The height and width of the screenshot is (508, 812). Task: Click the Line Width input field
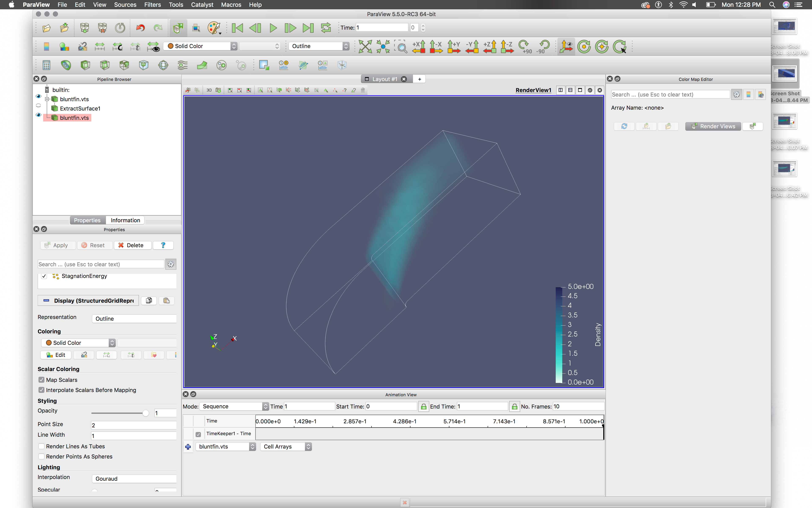click(x=134, y=436)
